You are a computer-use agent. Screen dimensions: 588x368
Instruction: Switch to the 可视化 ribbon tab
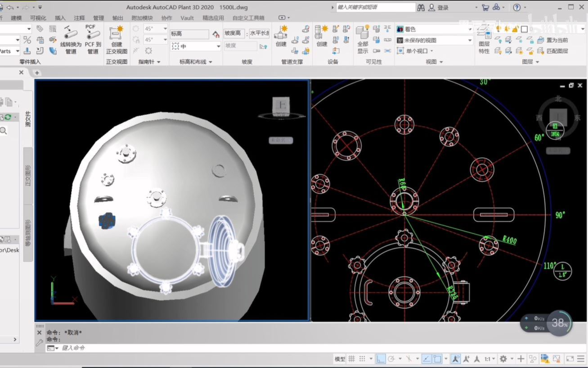click(38, 18)
